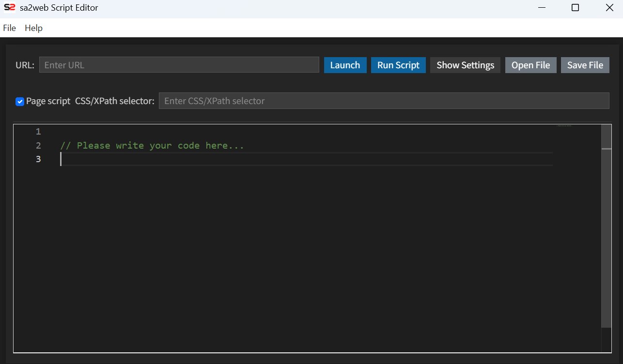Viewport: 623px width, 364px height.
Task: Maximize the sa2web Script Editor window
Action: tap(575, 8)
